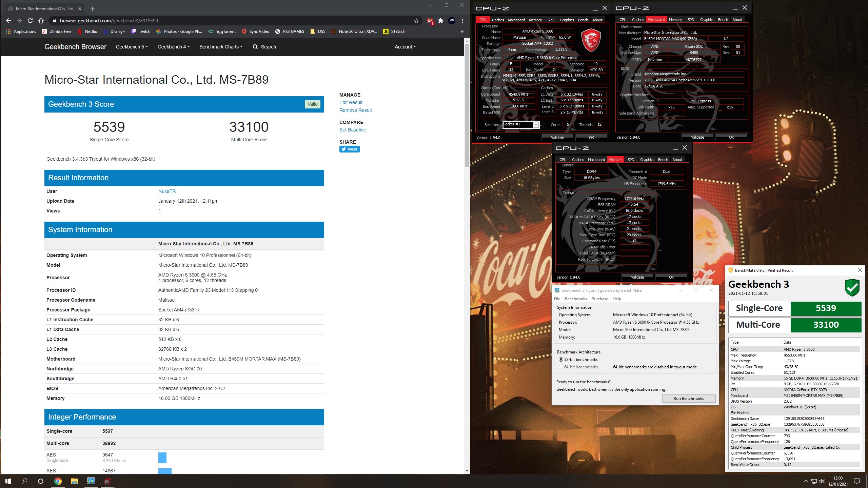868x488 pixels.
Task: Open the notification center icon
Action: [857, 481]
